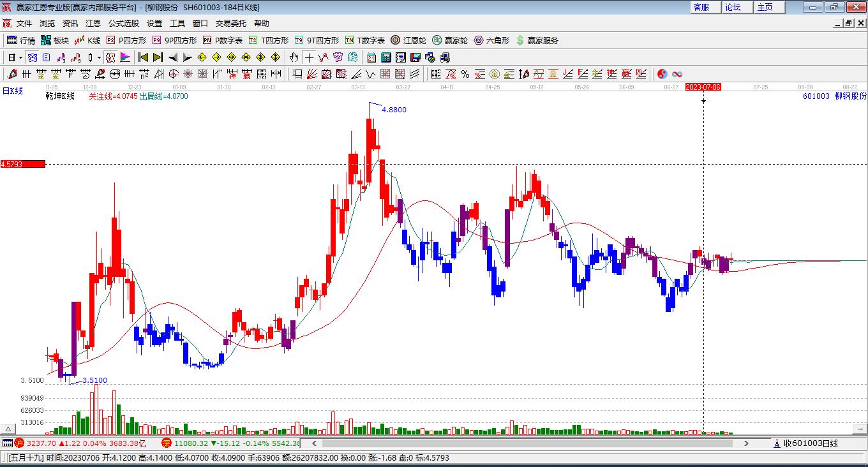The image size is (868, 467).
Task: Click the 3.5100 low price label
Action: pyautogui.click(x=95, y=380)
